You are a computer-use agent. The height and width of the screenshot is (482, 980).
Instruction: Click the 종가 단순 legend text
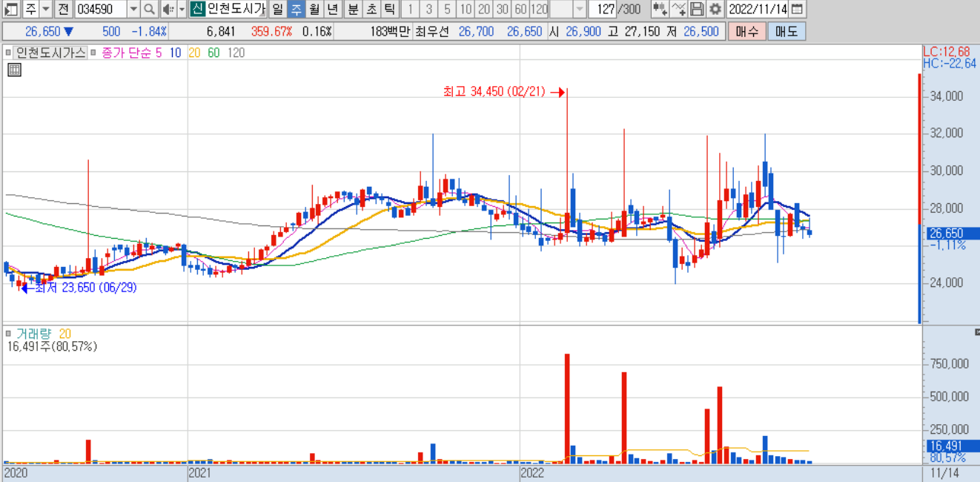click(126, 53)
